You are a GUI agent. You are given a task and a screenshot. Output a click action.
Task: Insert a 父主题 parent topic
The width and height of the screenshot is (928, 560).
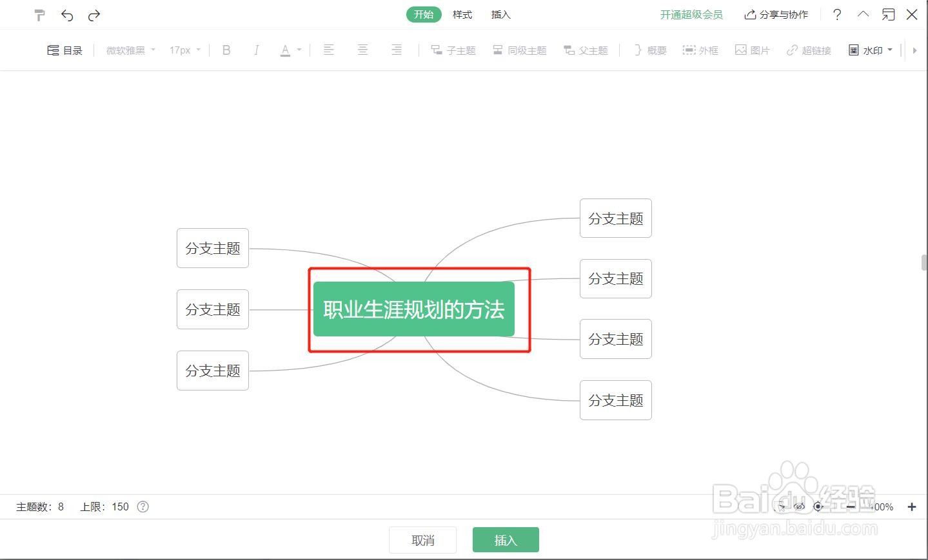(x=585, y=50)
